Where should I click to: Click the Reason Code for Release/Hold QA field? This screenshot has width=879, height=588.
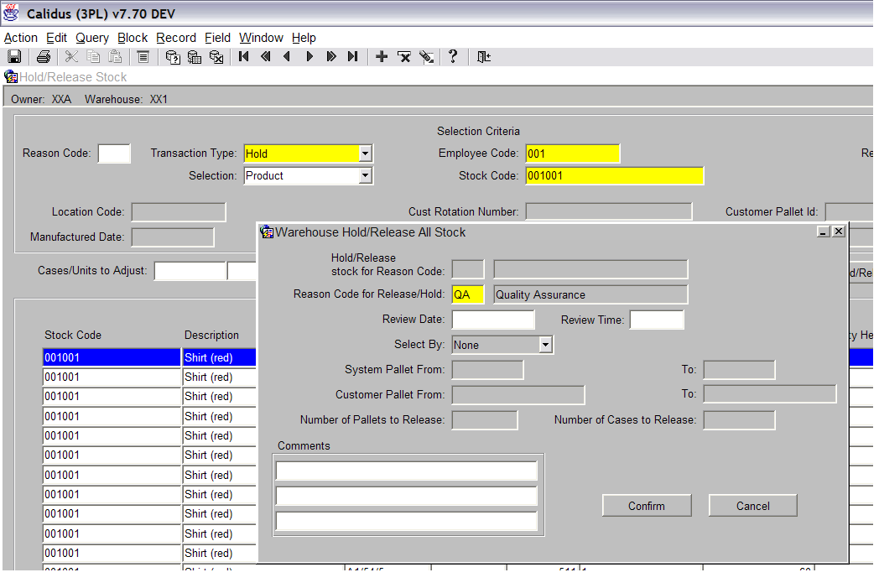point(467,294)
